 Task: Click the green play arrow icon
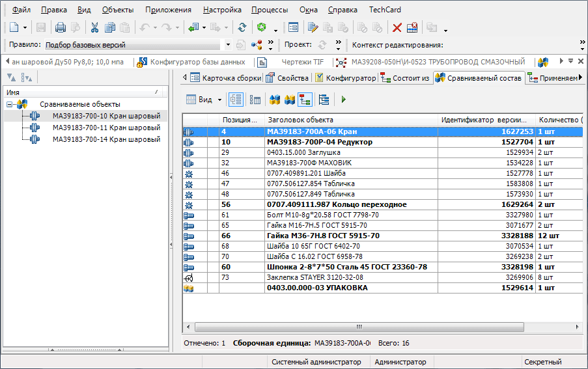344,100
